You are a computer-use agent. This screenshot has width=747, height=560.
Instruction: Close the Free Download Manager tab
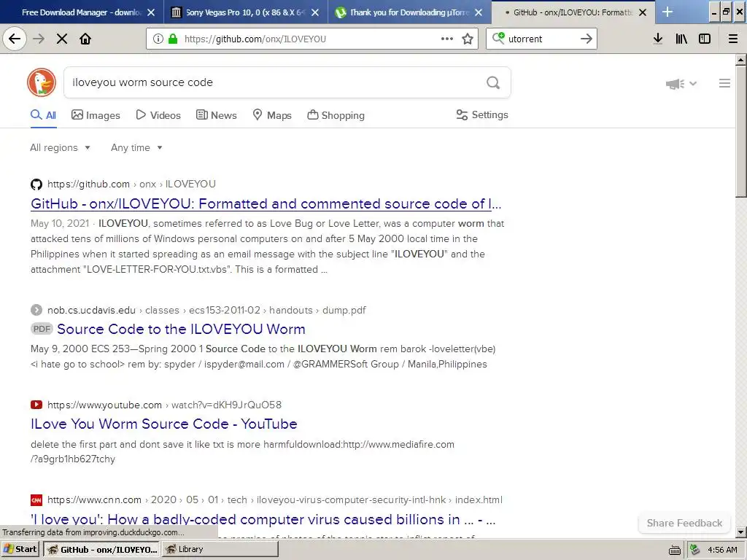pyautogui.click(x=151, y=12)
